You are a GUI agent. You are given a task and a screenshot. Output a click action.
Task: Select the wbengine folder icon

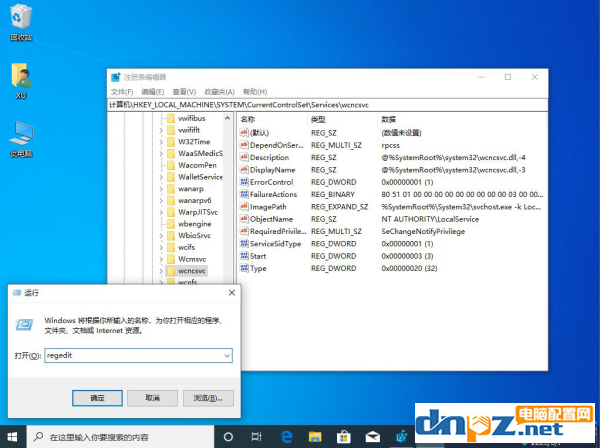(x=171, y=224)
